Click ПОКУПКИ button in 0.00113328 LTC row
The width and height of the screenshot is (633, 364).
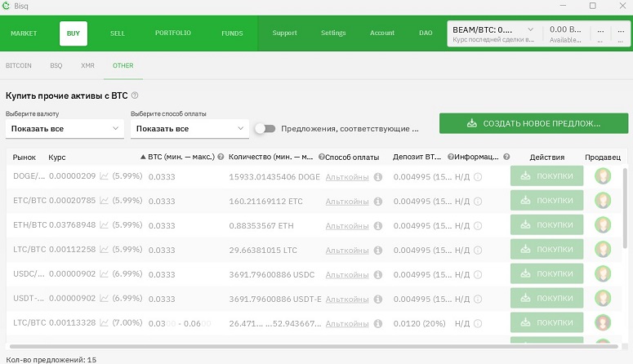click(x=546, y=322)
